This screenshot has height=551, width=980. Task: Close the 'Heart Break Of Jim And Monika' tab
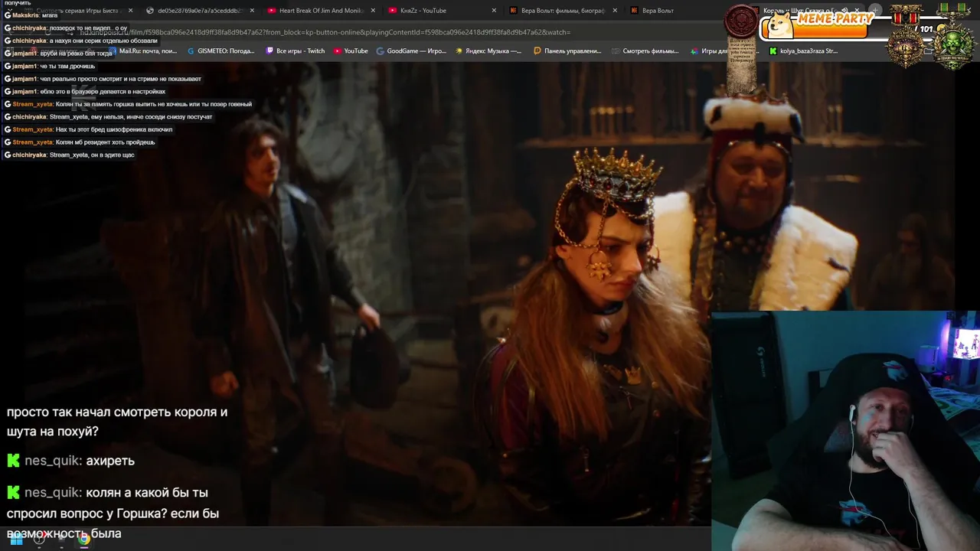coord(373,11)
